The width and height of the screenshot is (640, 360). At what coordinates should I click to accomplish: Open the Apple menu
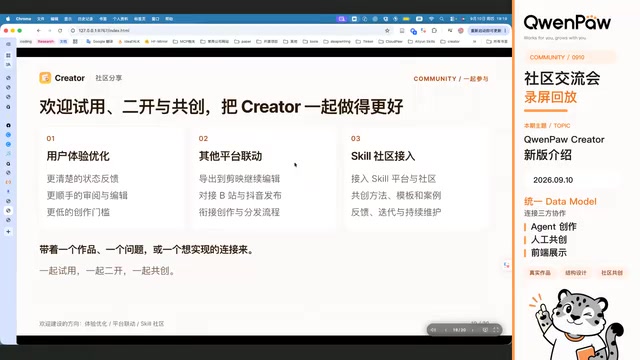(x=8, y=19)
